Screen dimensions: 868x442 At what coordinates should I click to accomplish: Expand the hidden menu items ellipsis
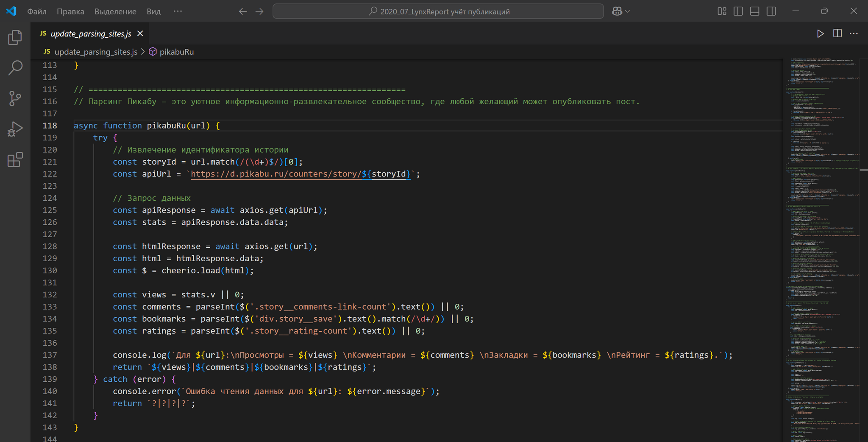(x=178, y=11)
